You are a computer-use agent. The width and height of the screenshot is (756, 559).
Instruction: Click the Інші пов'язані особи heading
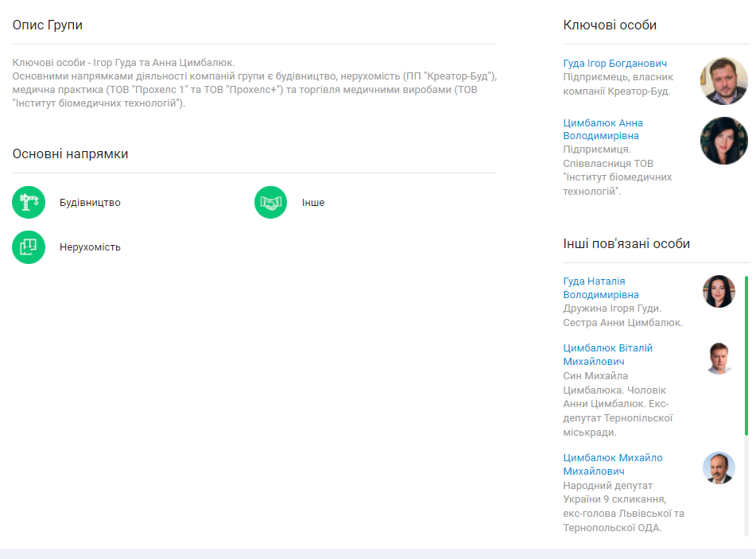[626, 244]
